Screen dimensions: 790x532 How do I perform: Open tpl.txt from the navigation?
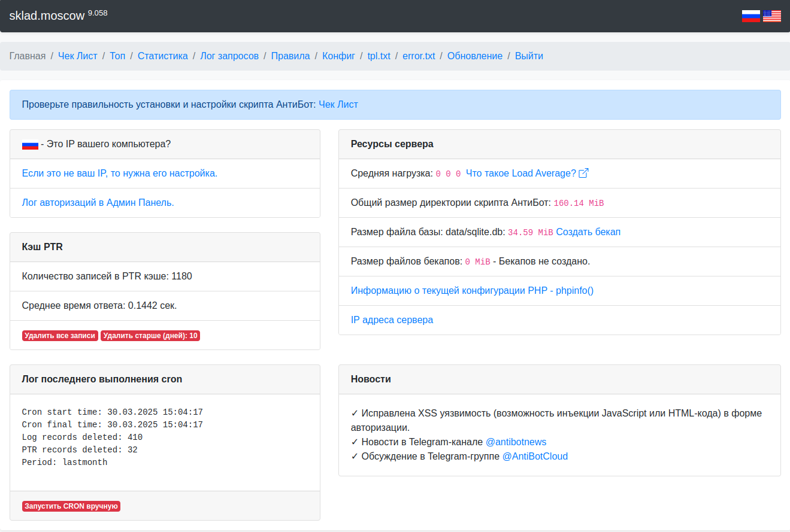coord(379,56)
